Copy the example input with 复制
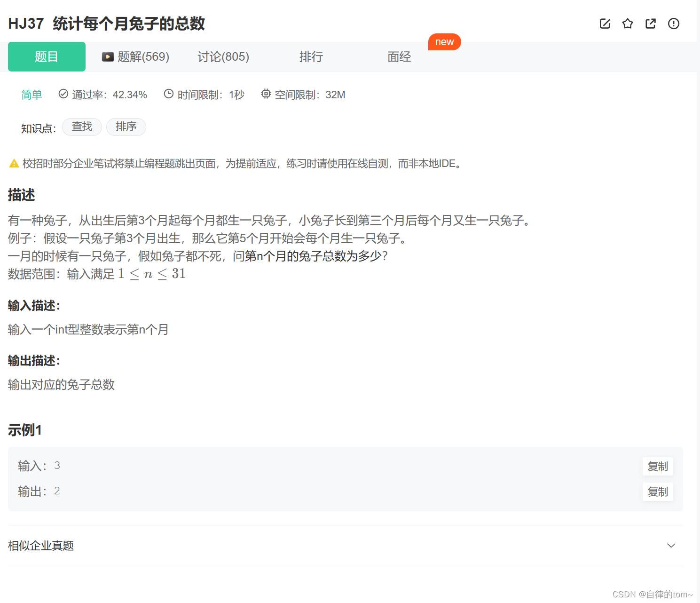700x603 pixels. pyautogui.click(x=658, y=467)
